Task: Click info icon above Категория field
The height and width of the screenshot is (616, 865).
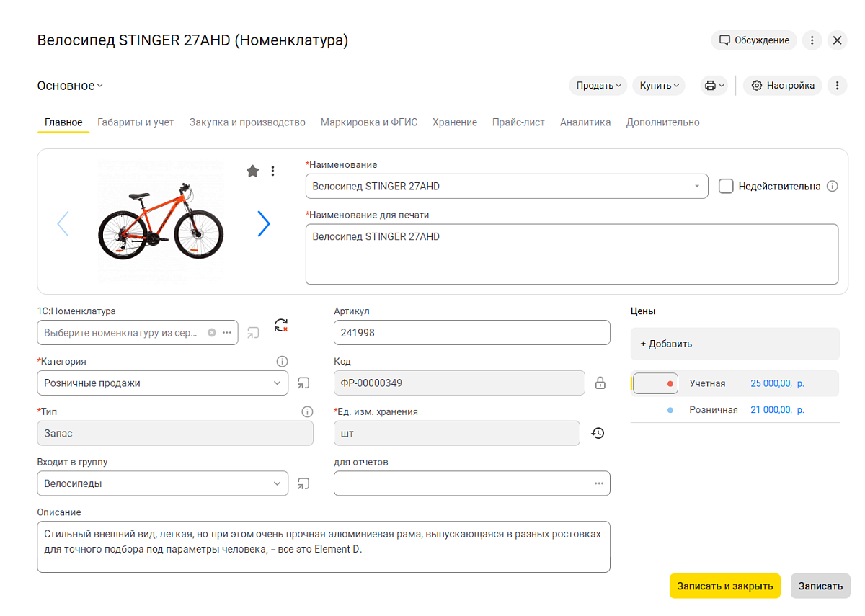Action: (283, 362)
